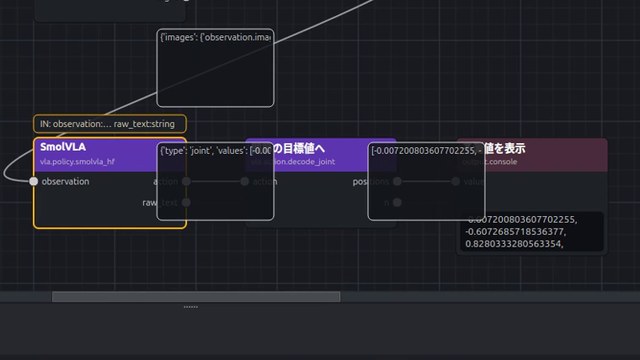Click the observation port label text
Image resolution: width=640 pixels, height=360 pixels.
65,181
